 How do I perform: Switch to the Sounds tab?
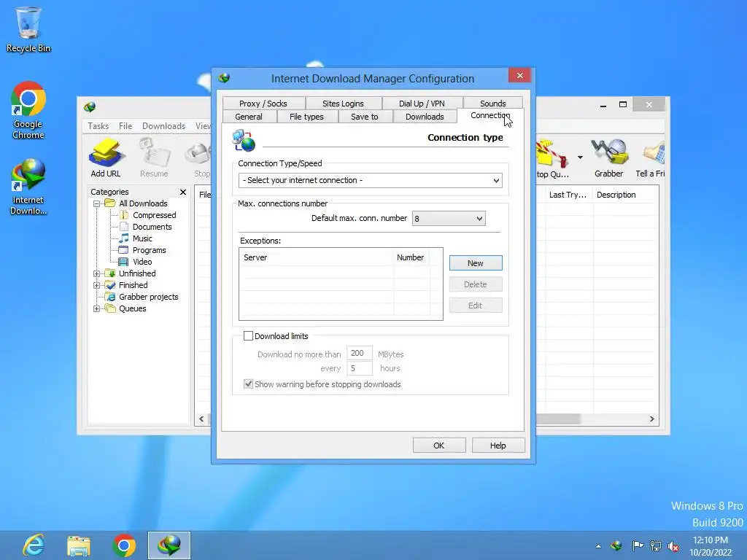click(492, 104)
